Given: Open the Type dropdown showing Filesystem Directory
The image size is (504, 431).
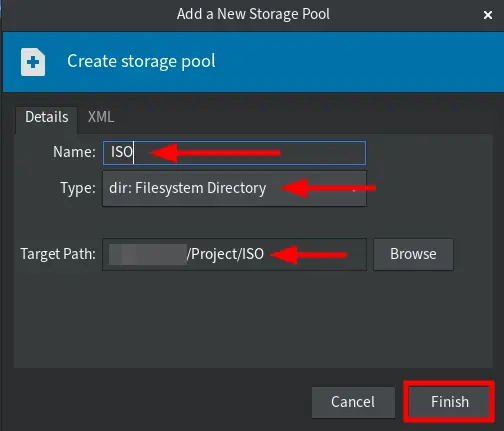Looking at the screenshot, I should (x=234, y=188).
